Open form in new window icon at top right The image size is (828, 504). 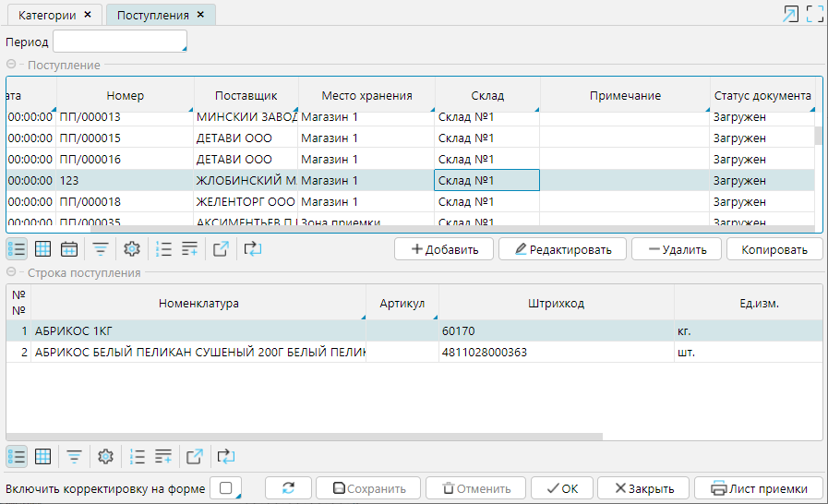pyautogui.click(x=790, y=14)
